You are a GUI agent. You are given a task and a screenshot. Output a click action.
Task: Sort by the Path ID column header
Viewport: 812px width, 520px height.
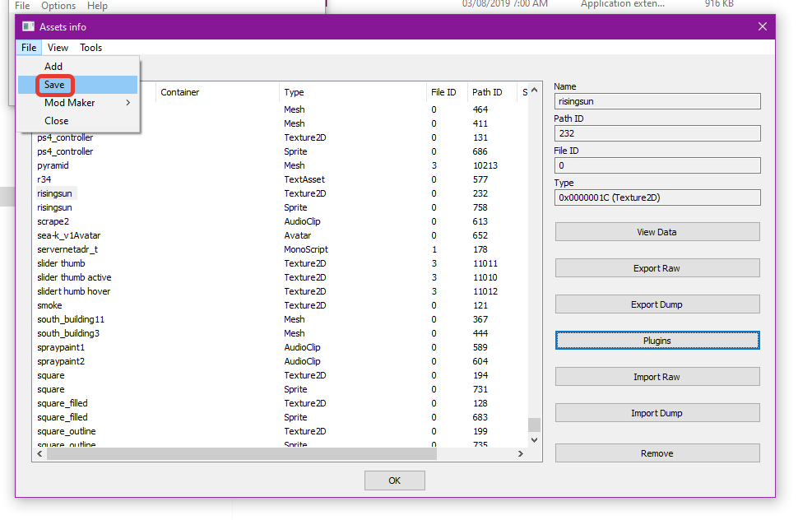(491, 92)
